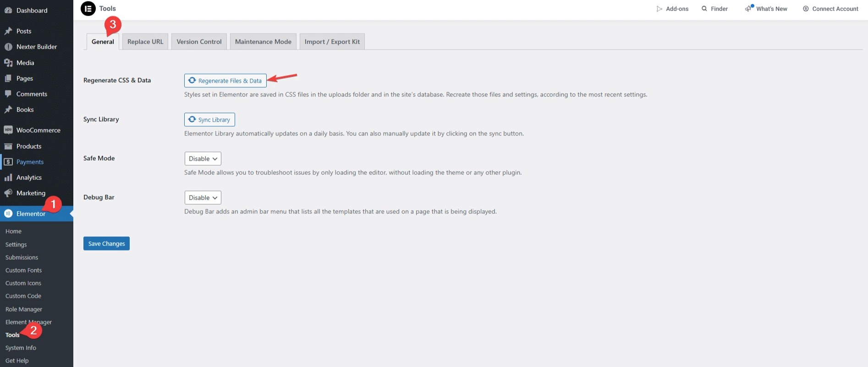868x367 pixels.
Task: Click the Elementor logo in the Tools header
Action: [x=88, y=9]
